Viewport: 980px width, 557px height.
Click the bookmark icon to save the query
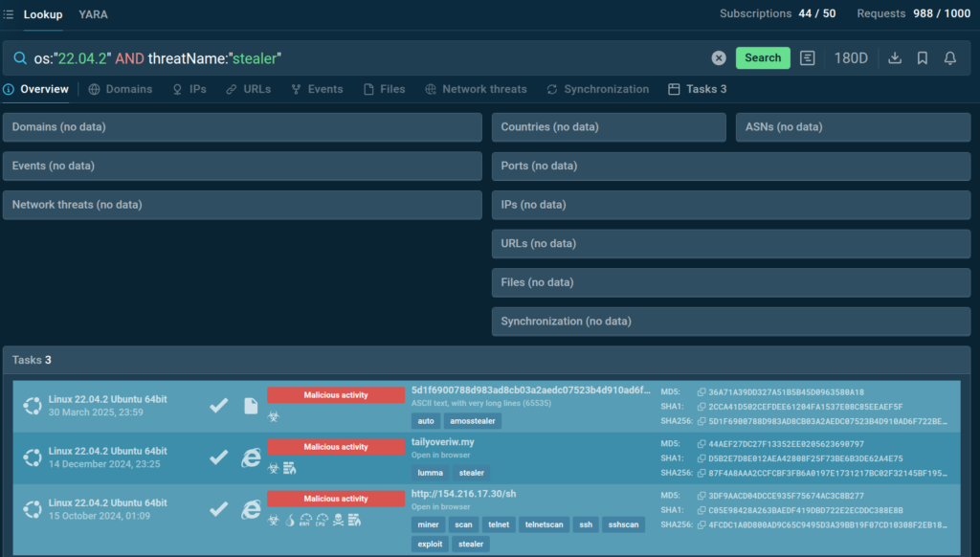coord(923,58)
